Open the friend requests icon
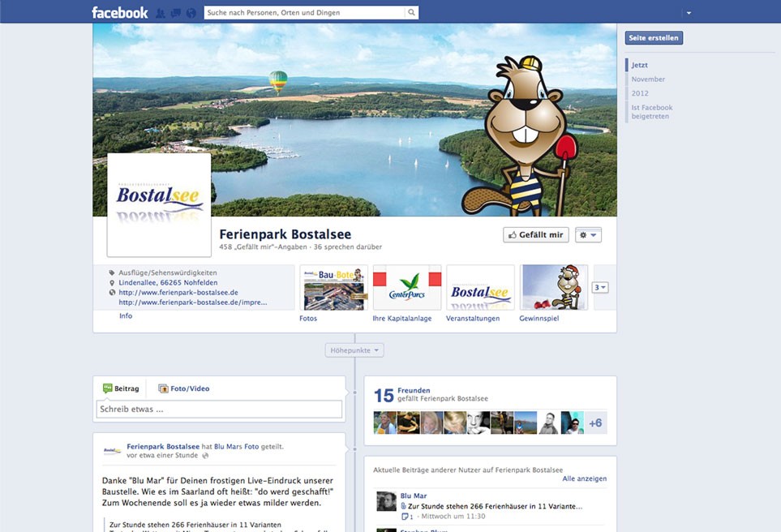Screen dimensions: 781x532 [161, 14]
